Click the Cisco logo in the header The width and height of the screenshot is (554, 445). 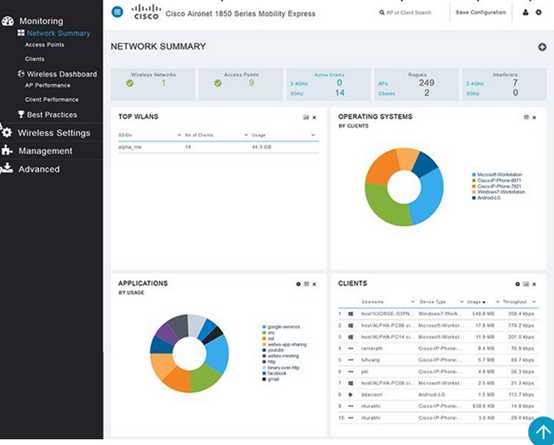pos(146,12)
